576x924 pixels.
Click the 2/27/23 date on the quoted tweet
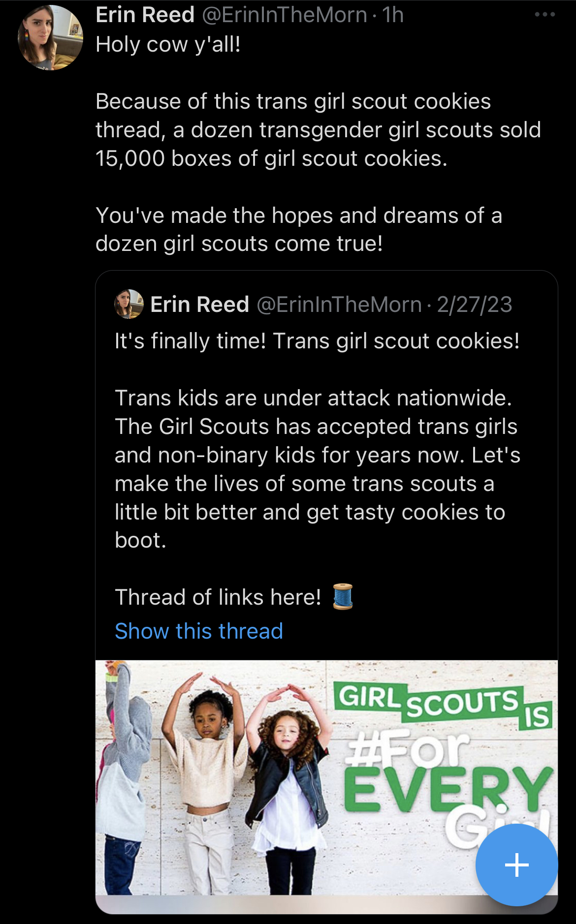pos(475,305)
